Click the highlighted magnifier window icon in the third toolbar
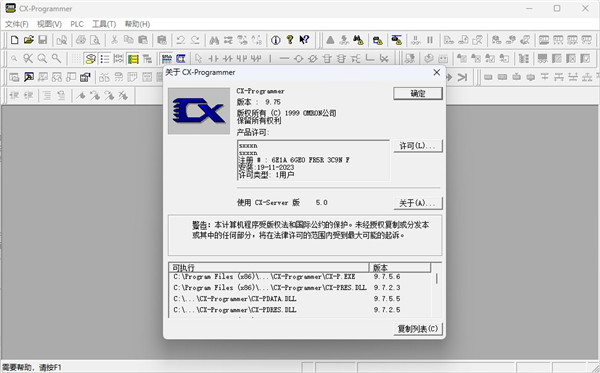Viewport: 600px width, 373px height. (x=29, y=77)
